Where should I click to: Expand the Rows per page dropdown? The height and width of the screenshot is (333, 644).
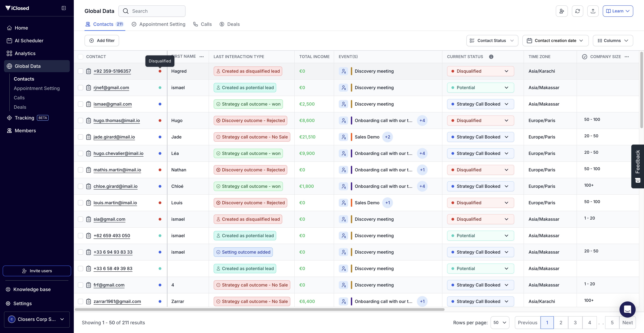point(499,322)
